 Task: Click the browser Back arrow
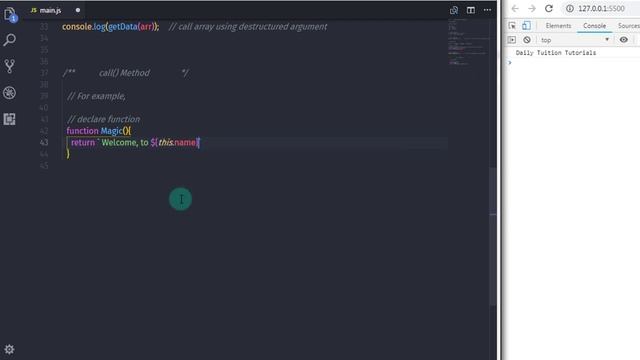pos(515,8)
